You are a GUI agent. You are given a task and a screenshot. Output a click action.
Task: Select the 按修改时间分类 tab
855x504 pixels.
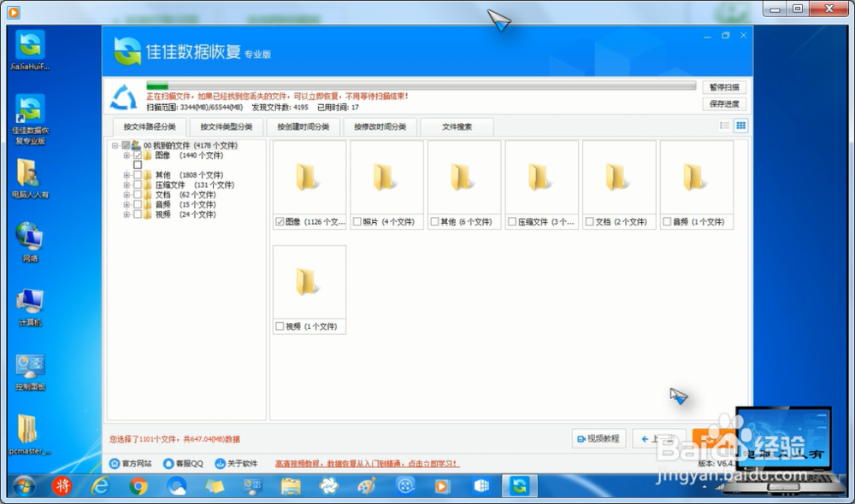click(380, 127)
